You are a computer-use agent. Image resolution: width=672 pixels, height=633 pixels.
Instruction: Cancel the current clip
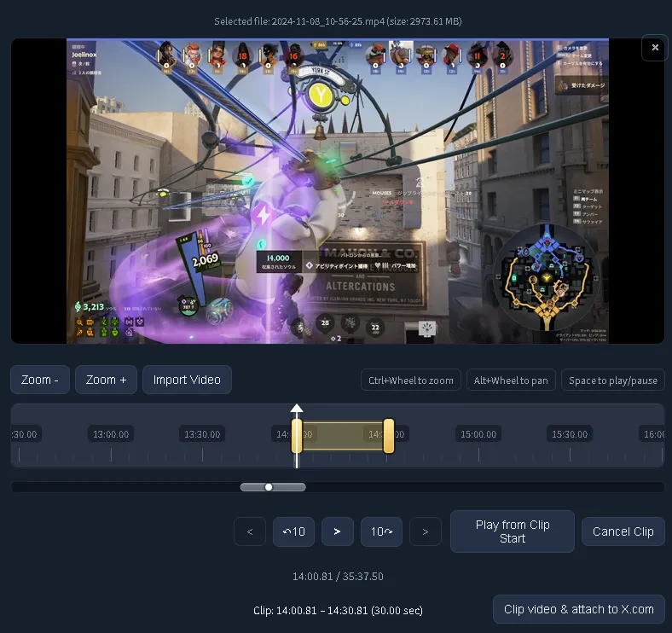[x=623, y=531]
